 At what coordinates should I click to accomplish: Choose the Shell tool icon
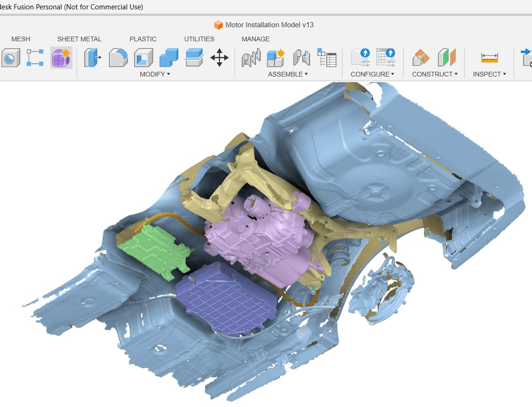pyautogui.click(x=143, y=58)
